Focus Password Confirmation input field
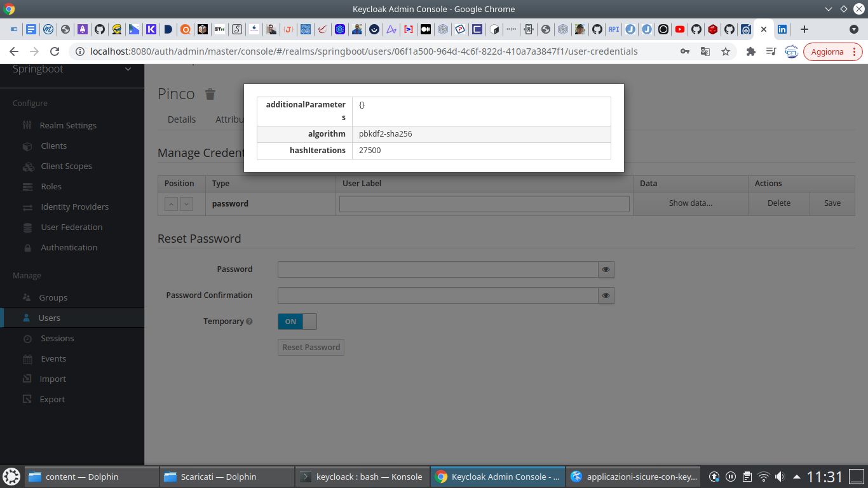 (x=438, y=295)
